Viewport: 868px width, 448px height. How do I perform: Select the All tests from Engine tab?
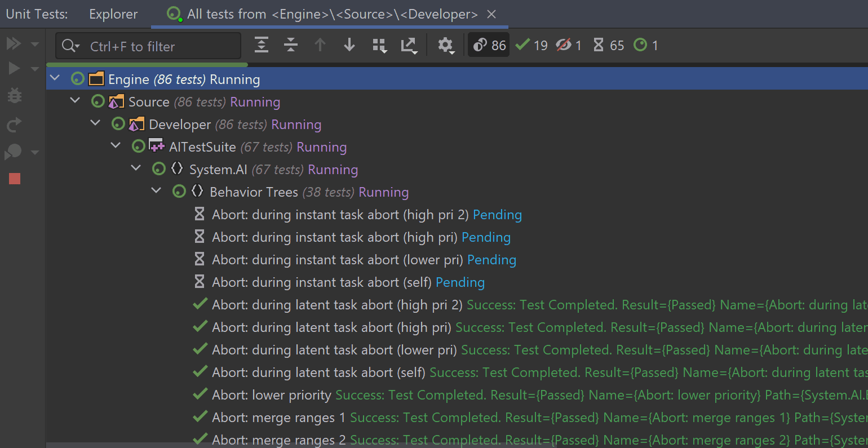click(x=327, y=14)
